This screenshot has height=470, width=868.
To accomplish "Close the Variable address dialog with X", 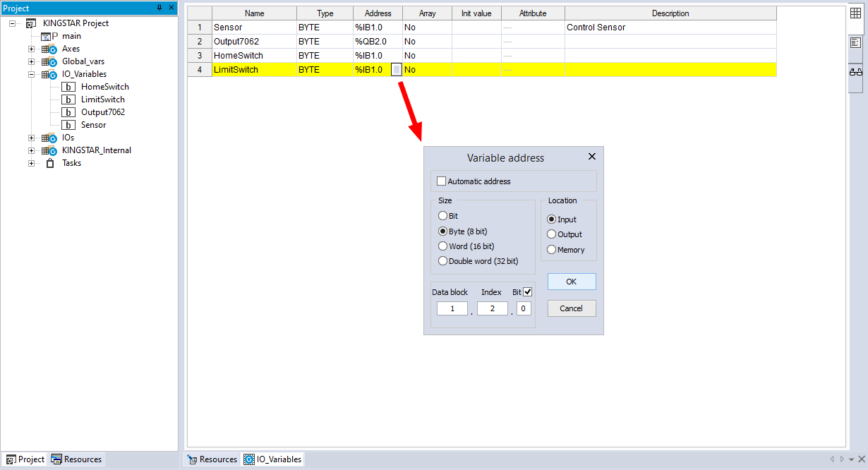I will coord(592,157).
